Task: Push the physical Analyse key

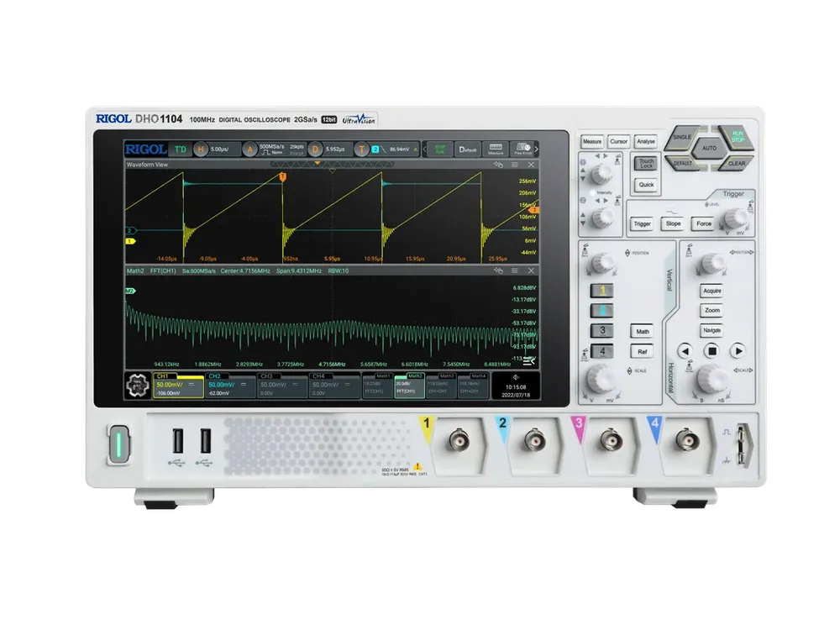Action: (645, 142)
